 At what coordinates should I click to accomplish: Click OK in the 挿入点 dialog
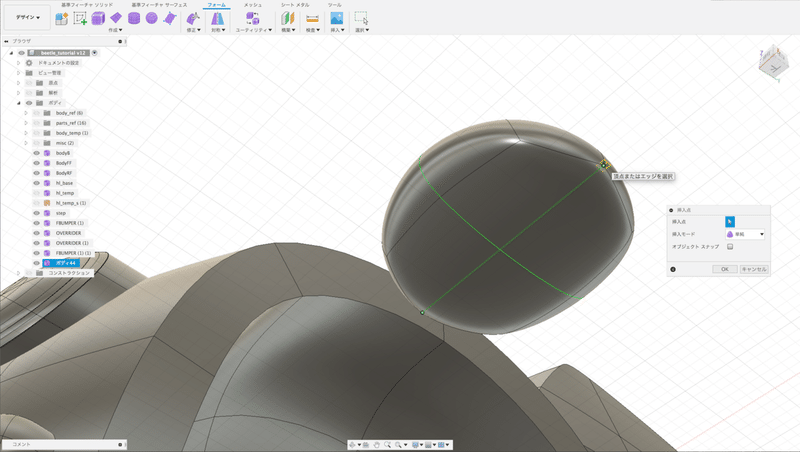[x=724, y=269]
